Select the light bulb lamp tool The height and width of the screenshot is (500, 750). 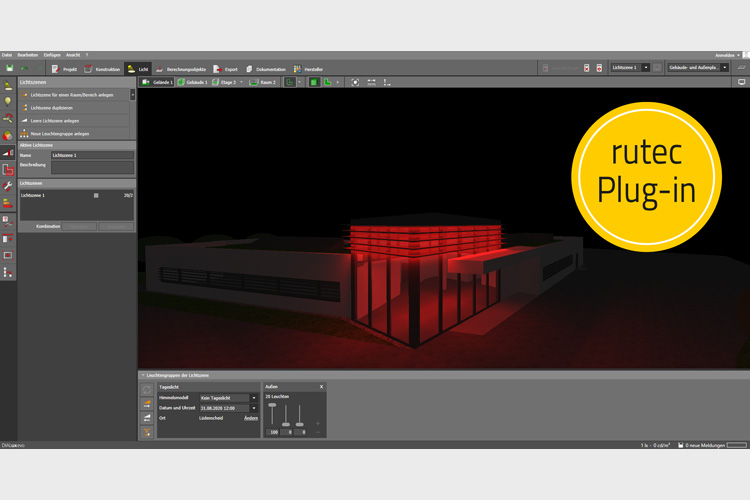click(8, 101)
